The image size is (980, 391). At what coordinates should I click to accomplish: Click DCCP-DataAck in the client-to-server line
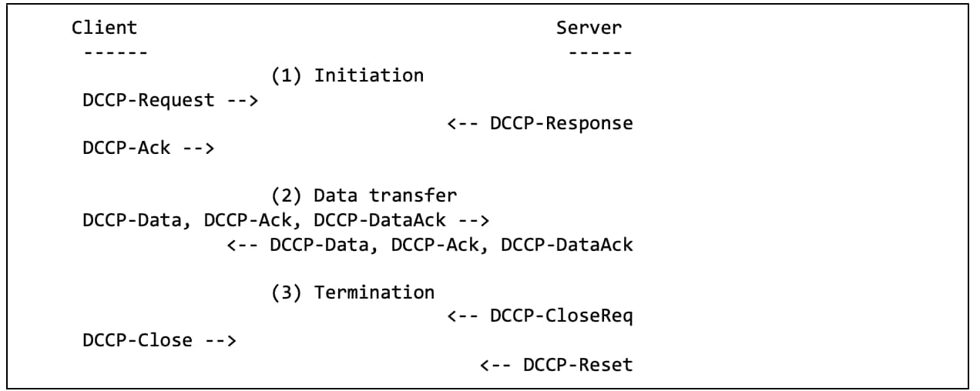(380, 220)
